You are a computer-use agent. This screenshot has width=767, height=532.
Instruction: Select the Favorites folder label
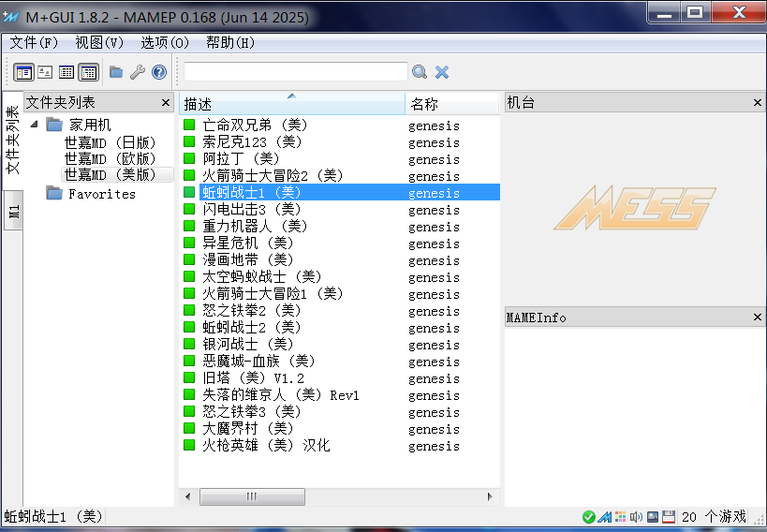(102, 194)
